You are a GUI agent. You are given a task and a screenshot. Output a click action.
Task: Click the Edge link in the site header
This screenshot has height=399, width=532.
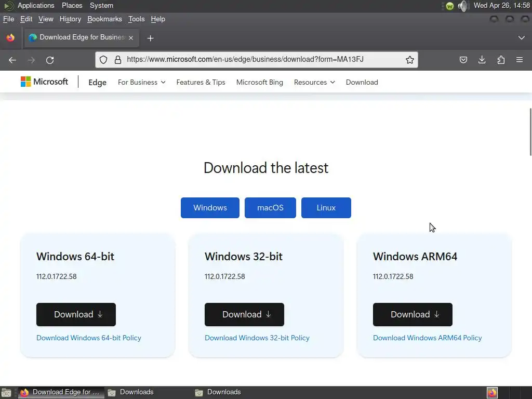coord(97,83)
